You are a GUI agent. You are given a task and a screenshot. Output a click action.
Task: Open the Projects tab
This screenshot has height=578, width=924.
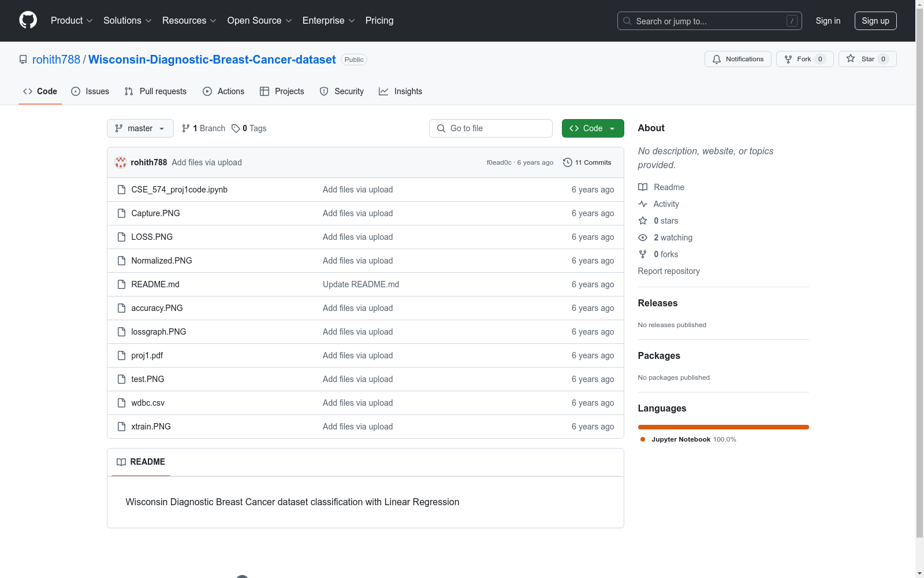[x=282, y=91]
